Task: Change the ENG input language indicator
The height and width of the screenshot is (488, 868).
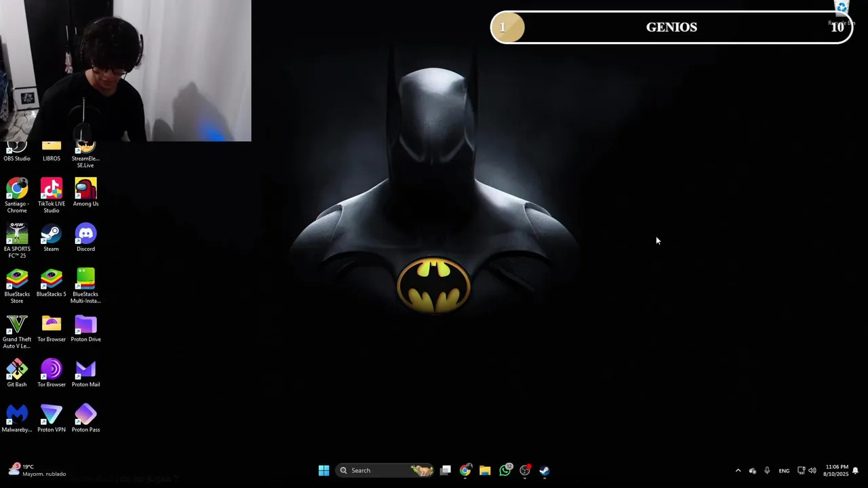Action: click(x=784, y=470)
